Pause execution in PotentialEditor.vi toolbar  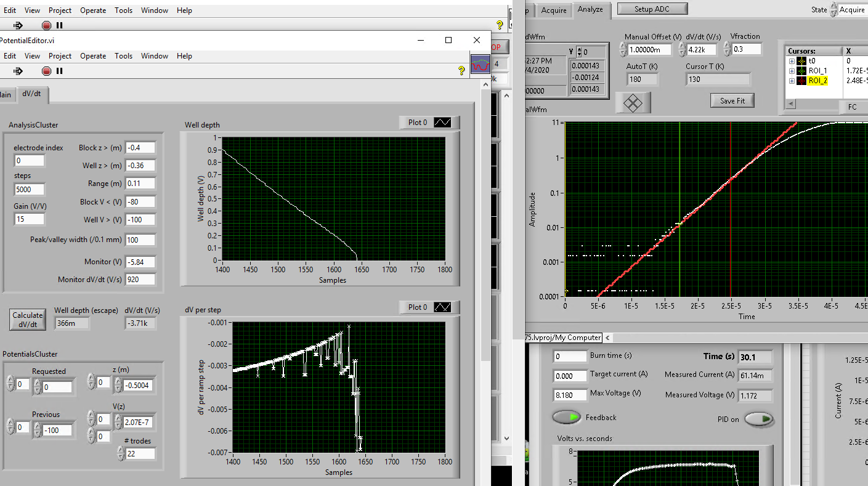coord(60,71)
